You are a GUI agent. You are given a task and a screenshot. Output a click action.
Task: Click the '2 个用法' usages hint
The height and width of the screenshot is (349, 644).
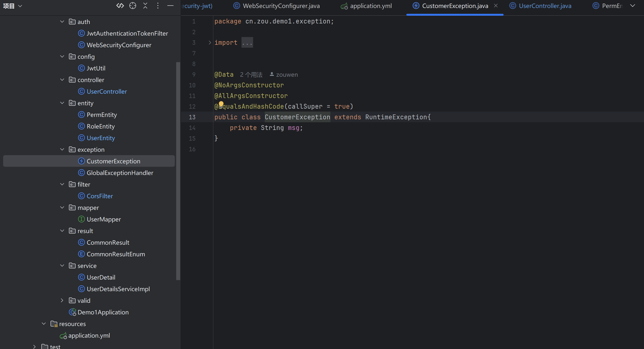[x=251, y=75]
